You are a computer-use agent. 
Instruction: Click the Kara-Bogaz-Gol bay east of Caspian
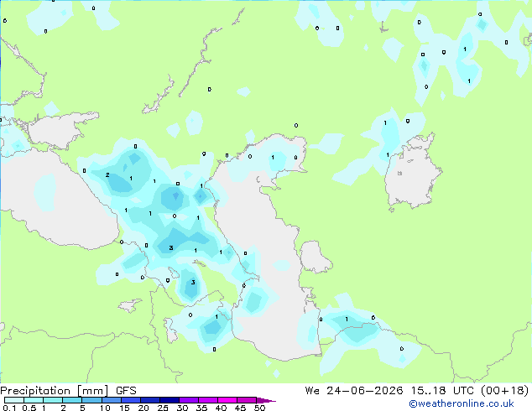pos(315,257)
